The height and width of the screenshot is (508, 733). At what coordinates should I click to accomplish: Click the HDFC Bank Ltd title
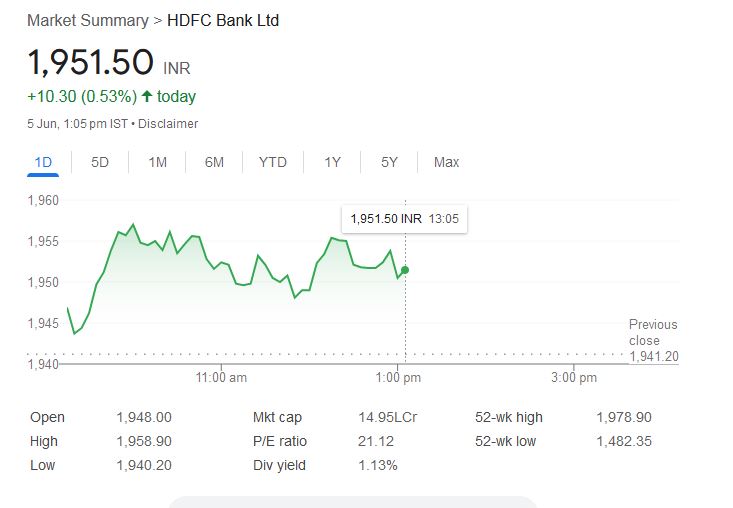pyautogui.click(x=223, y=21)
